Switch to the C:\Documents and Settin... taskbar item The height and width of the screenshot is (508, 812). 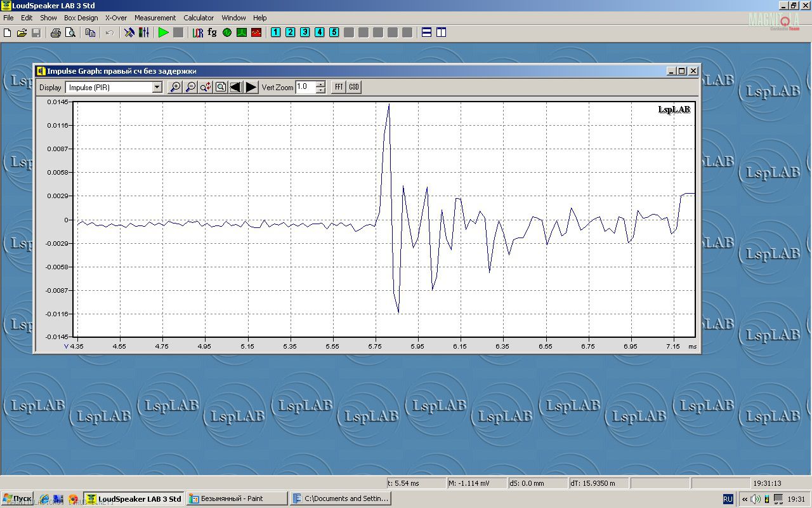click(340, 498)
